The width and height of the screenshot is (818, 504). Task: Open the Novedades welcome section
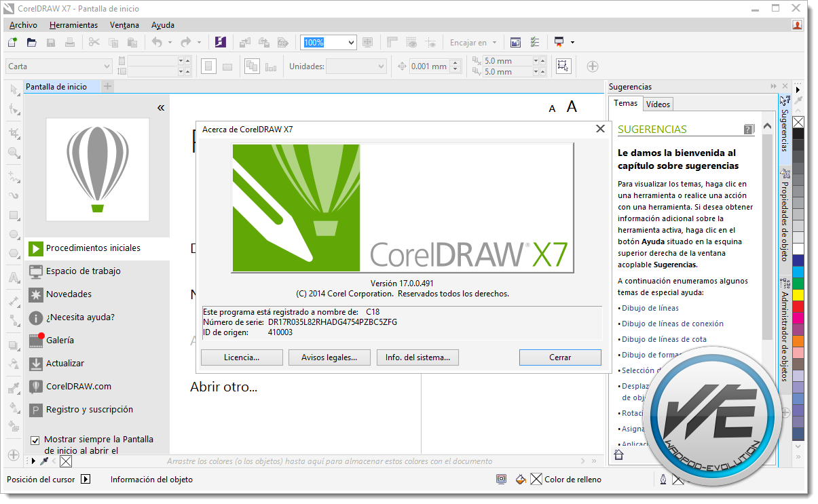coord(97,294)
